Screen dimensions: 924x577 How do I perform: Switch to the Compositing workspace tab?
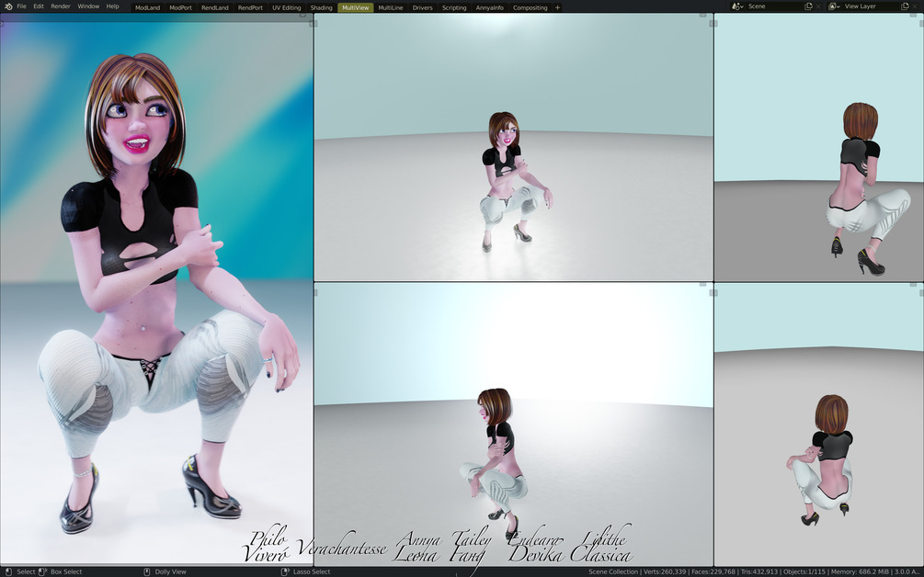530,7
